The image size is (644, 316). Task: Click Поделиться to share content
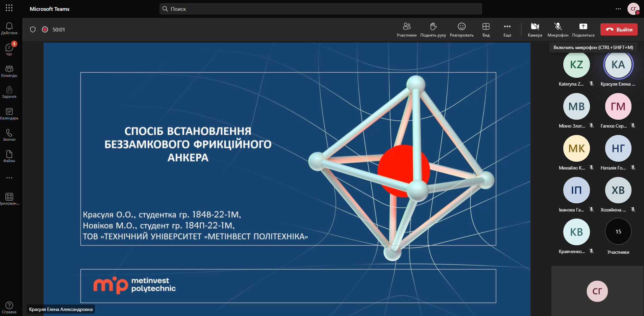pyautogui.click(x=583, y=29)
